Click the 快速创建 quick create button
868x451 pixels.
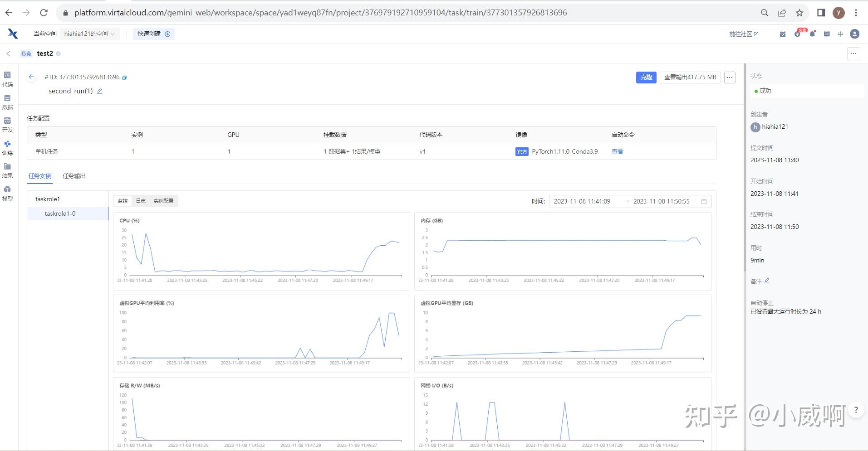(154, 34)
